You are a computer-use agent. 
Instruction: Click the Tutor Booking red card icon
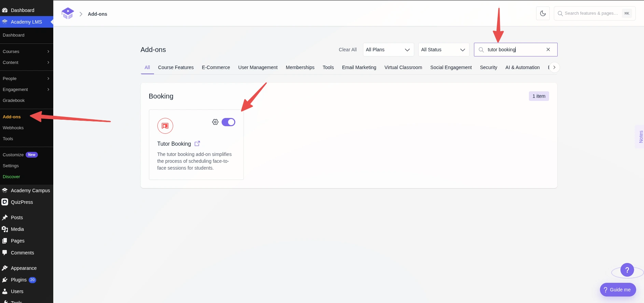(165, 126)
